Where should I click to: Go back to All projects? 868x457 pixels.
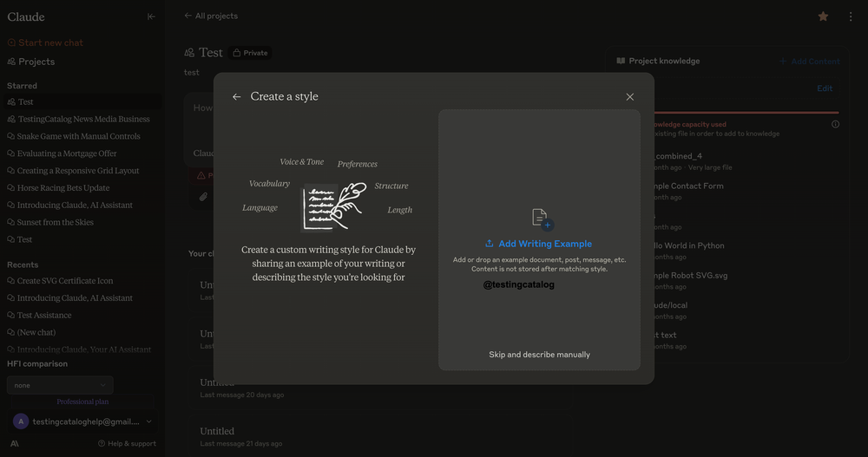click(x=211, y=16)
